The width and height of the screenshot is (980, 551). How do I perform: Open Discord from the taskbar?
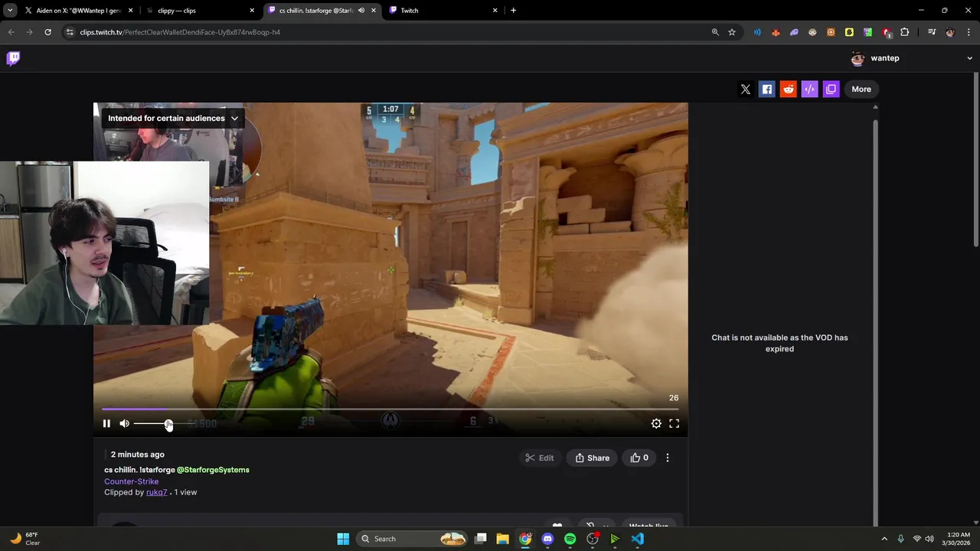[547, 539]
